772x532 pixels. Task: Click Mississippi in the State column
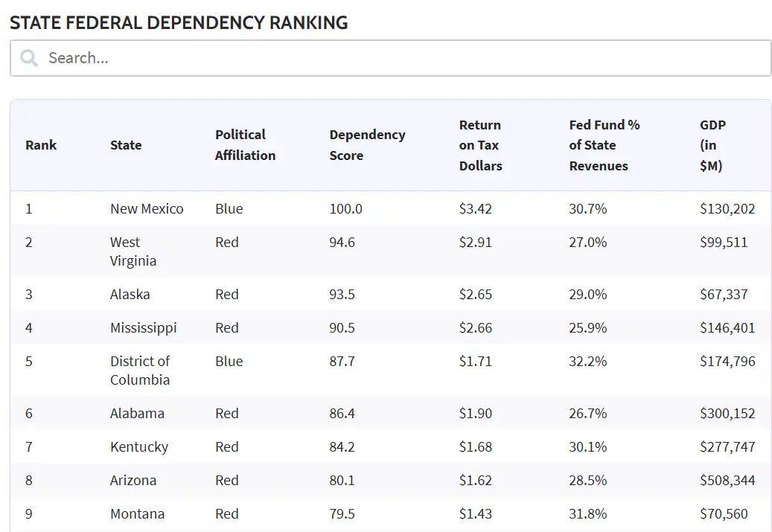[x=143, y=328]
